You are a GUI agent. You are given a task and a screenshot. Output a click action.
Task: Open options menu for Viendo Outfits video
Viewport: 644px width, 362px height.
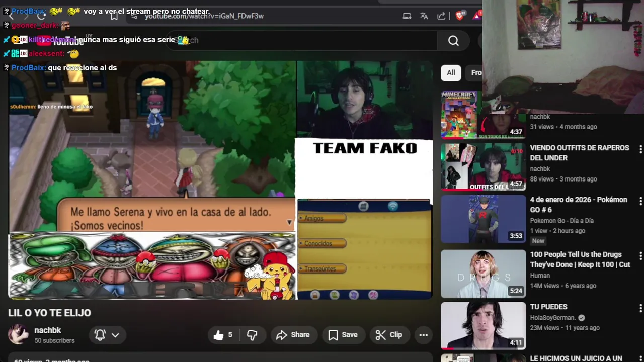click(x=640, y=149)
